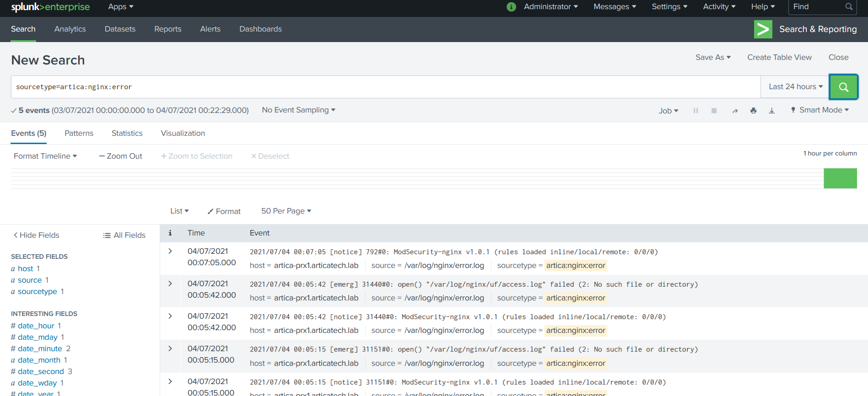Screen dimensions: 868x396
Task: Open the date_wday field
Action: click(38, 383)
